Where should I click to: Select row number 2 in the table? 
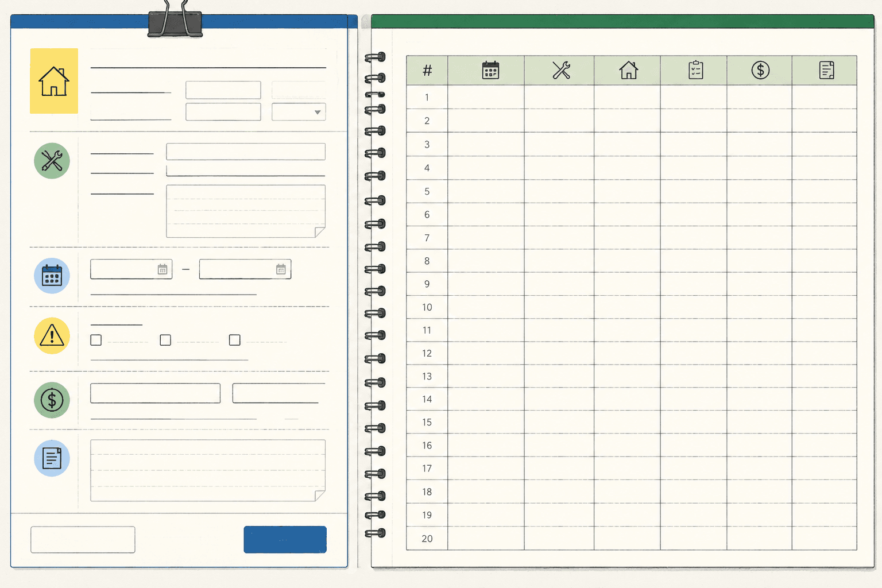point(632,121)
